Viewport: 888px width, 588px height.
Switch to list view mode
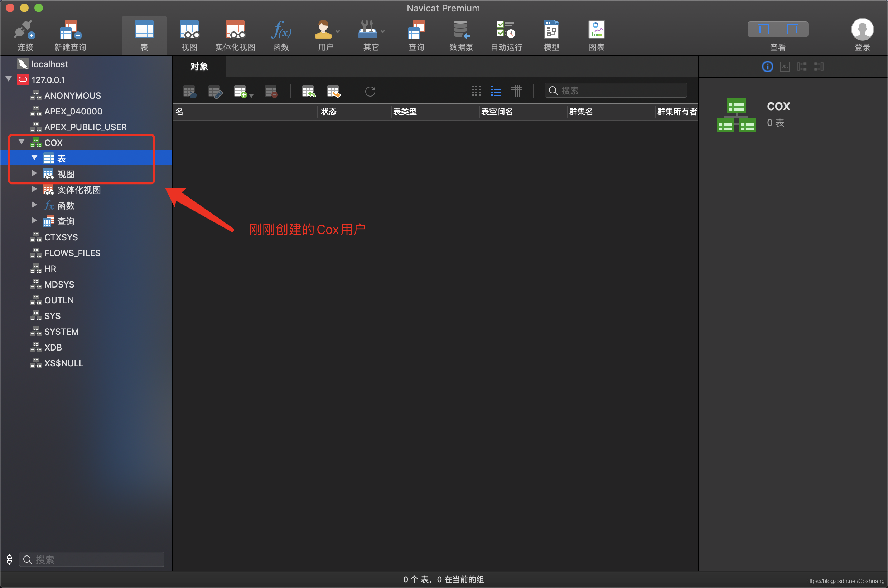(496, 91)
